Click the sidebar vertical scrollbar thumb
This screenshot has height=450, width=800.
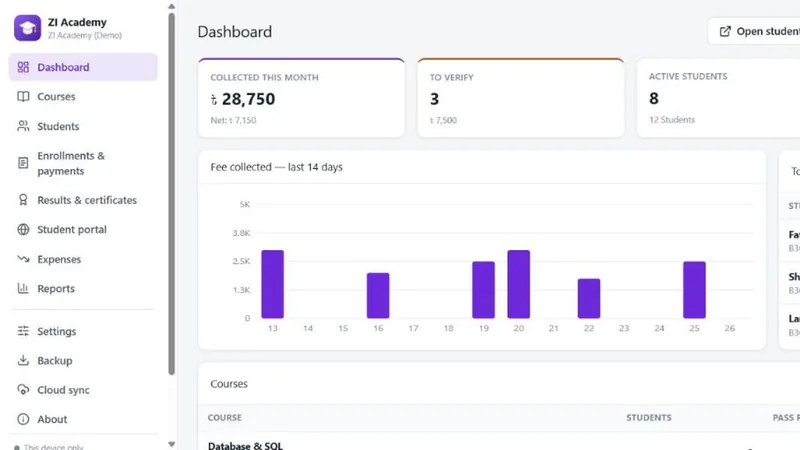(x=171, y=194)
